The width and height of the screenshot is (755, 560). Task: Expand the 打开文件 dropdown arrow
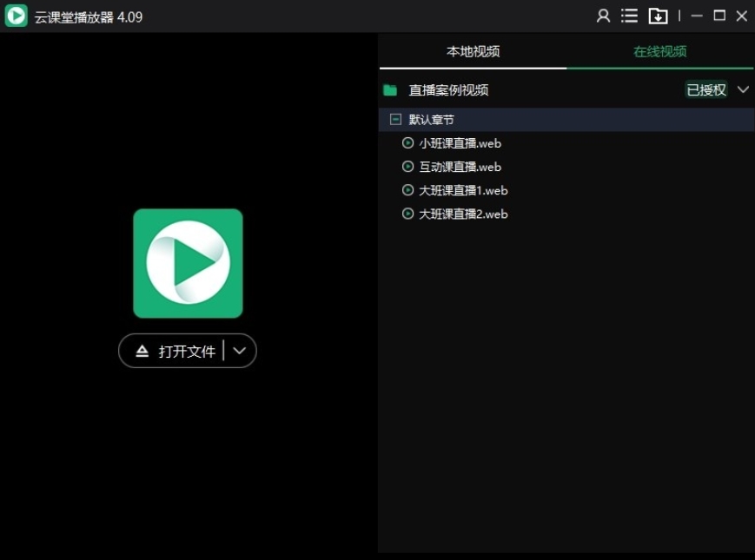[239, 351]
